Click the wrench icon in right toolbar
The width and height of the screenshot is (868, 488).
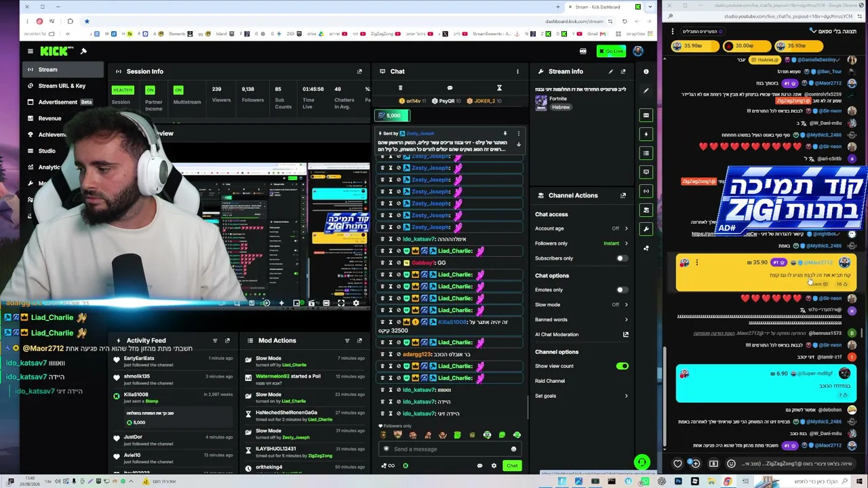point(646,229)
